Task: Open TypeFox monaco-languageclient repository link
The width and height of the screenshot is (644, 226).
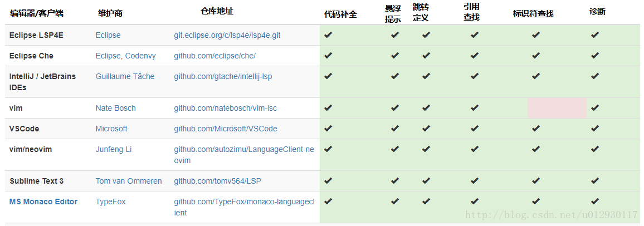Action: (244, 208)
